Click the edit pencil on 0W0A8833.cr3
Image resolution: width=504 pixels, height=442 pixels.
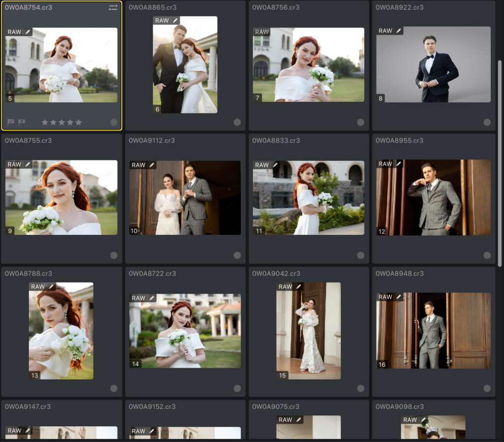275,165
